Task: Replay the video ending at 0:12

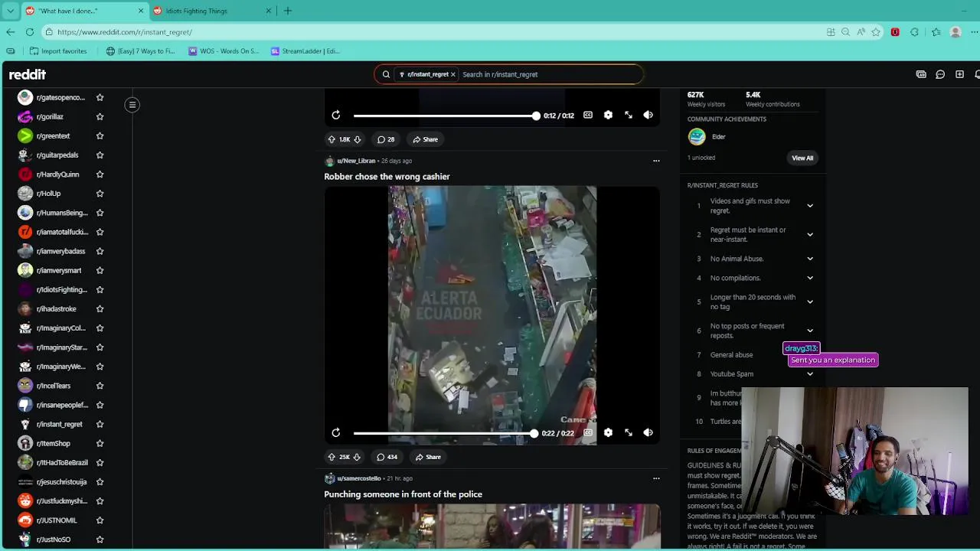Action: click(x=335, y=115)
